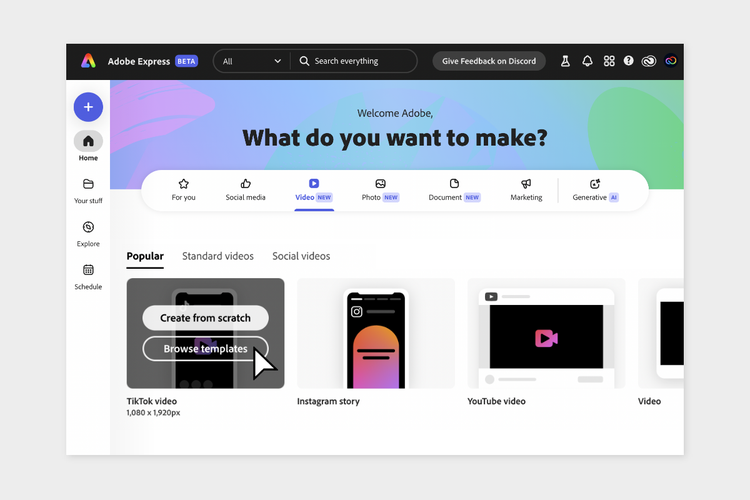Click the Creative Cloud sync icon
This screenshot has width=750, height=500.
(x=649, y=61)
